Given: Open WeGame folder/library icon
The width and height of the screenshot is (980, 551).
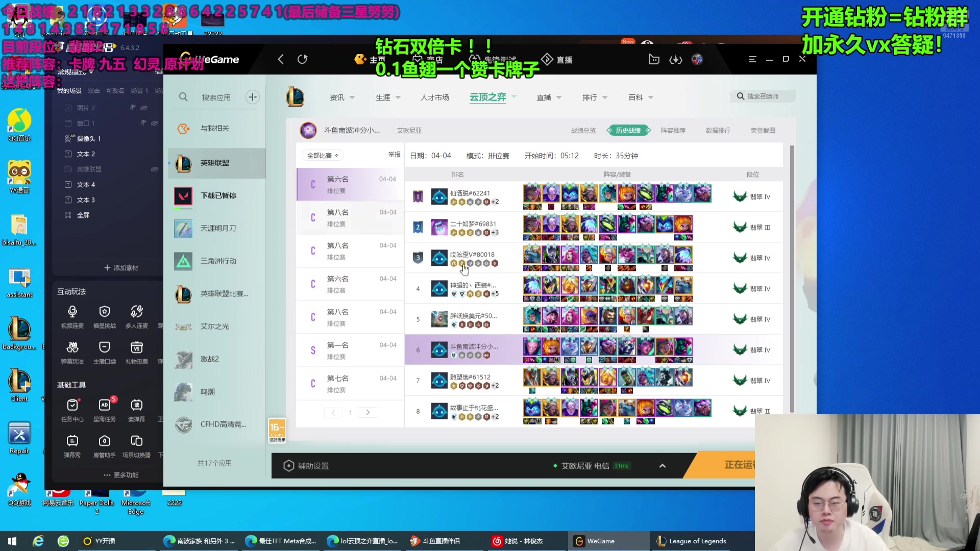Looking at the screenshot, I should click(654, 59).
